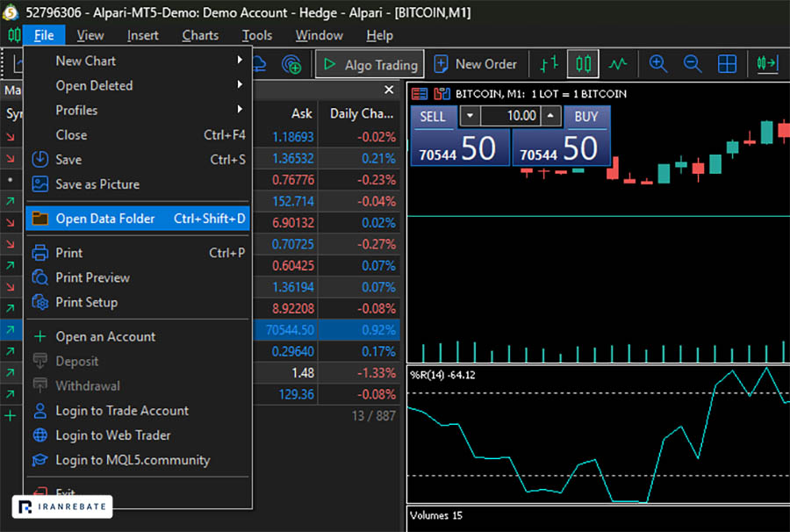Click the Depth of Market icon on chart

click(x=420, y=94)
